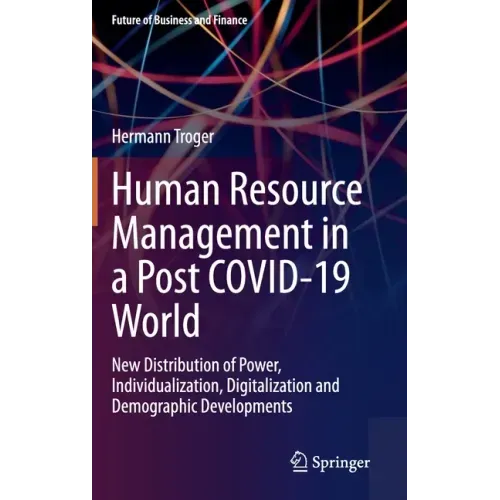Click subtitle line 'Demographic Developments'
The image size is (500, 500).
pyautogui.click(x=202, y=406)
